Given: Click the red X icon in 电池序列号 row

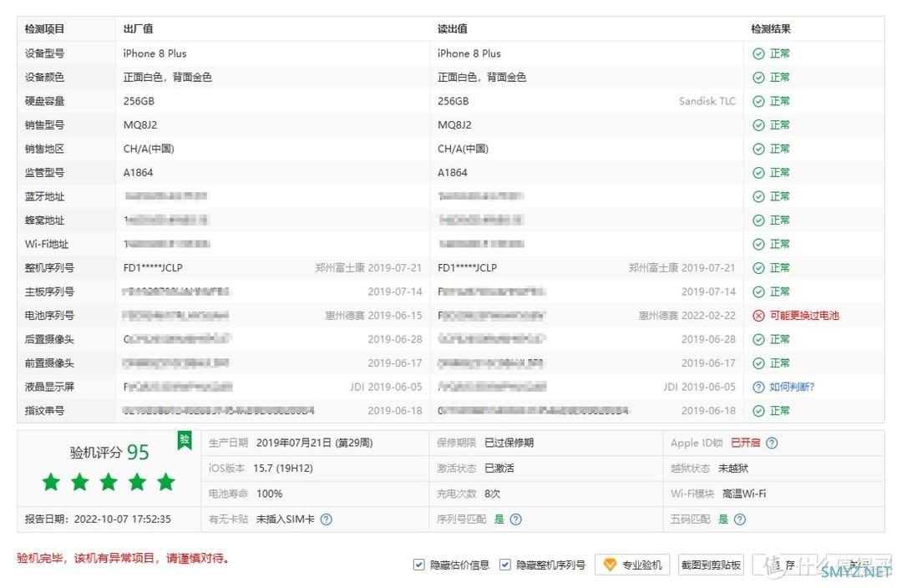Looking at the screenshot, I should point(758,316).
